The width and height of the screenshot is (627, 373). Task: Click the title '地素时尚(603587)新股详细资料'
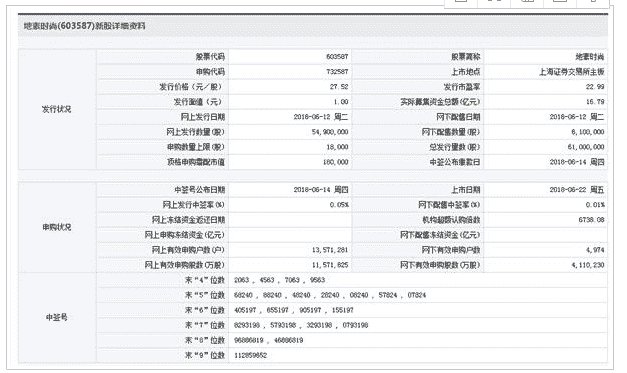tap(84, 26)
